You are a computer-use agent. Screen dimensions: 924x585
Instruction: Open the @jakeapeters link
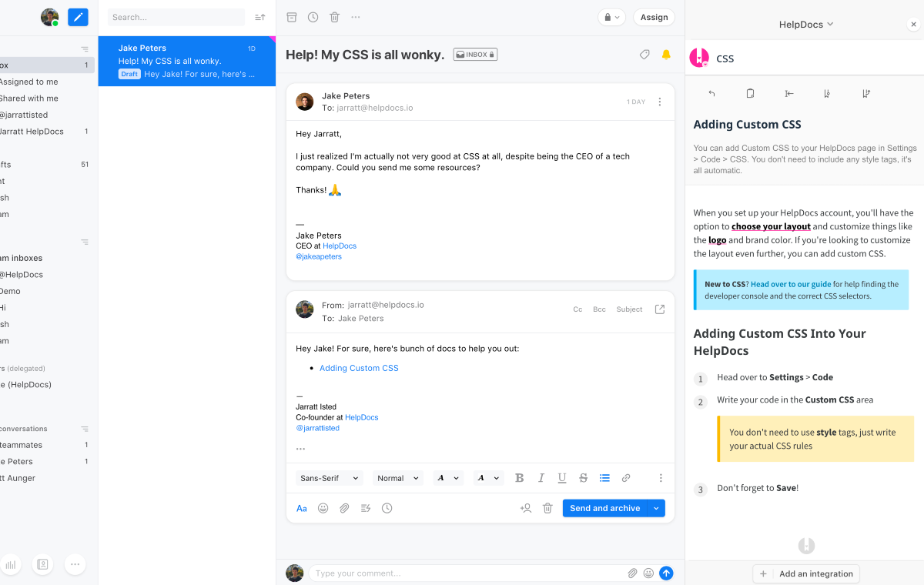coord(319,256)
